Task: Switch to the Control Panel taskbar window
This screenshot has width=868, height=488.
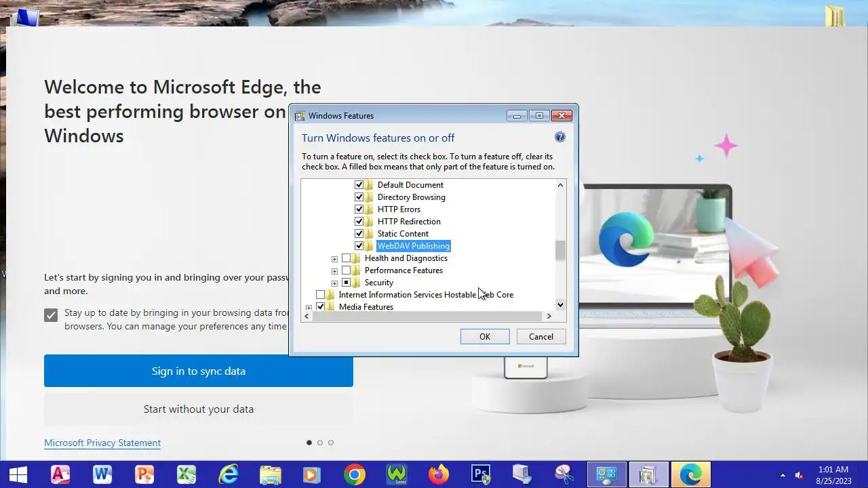Action: click(x=607, y=474)
